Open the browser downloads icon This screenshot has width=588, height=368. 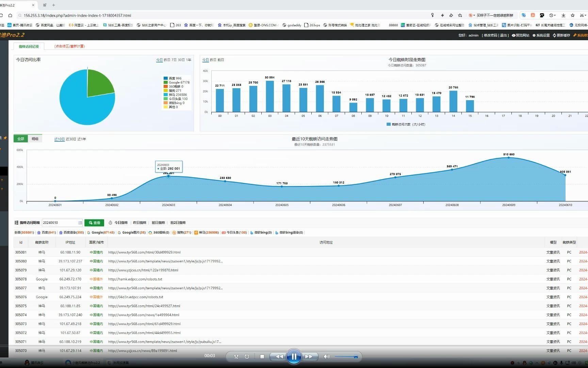pyautogui.click(x=563, y=15)
